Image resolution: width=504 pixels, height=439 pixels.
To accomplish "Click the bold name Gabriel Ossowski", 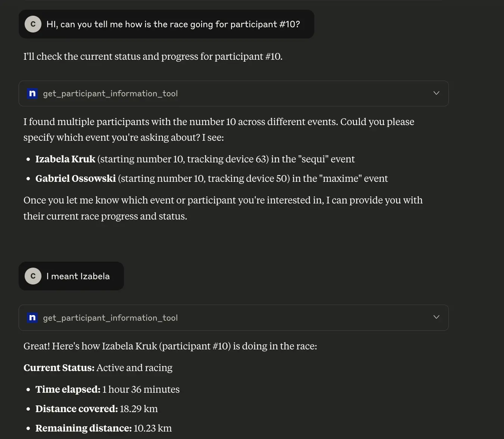I will click(x=75, y=178).
